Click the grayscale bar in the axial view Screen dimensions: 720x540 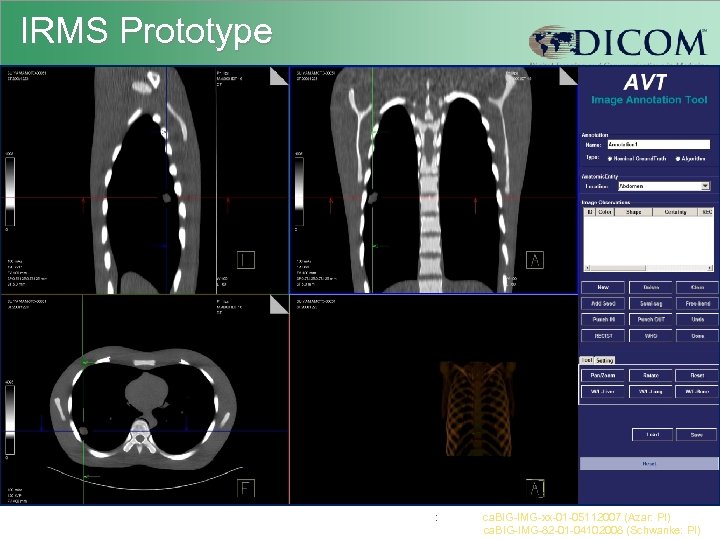10,420
